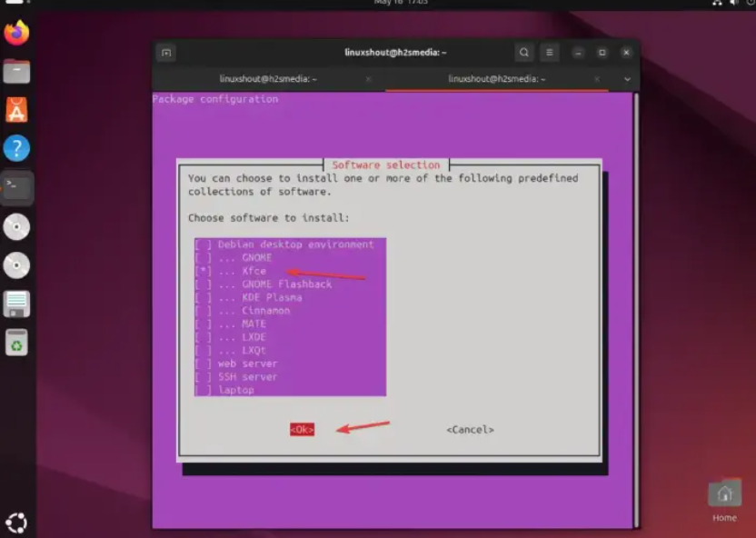This screenshot has height=538, width=756.
Task: Open the lower disc drive icon in the dock
Action: [16, 265]
